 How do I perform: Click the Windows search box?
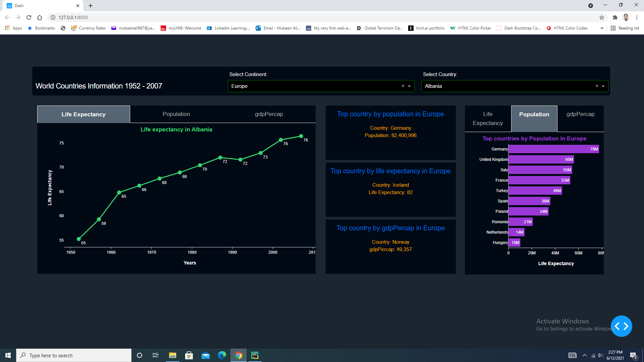click(x=74, y=355)
